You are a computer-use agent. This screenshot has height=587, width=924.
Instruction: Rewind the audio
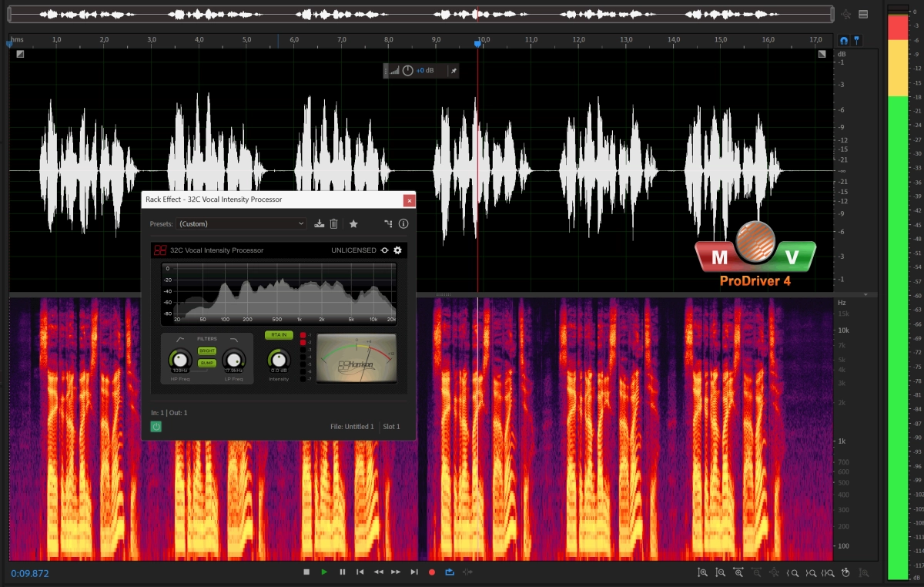point(378,572)
